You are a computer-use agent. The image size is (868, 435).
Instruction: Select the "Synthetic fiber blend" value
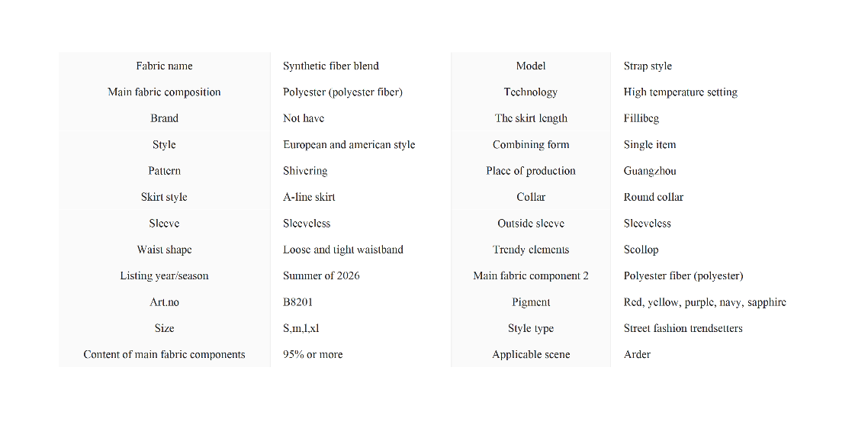point(331,66)
